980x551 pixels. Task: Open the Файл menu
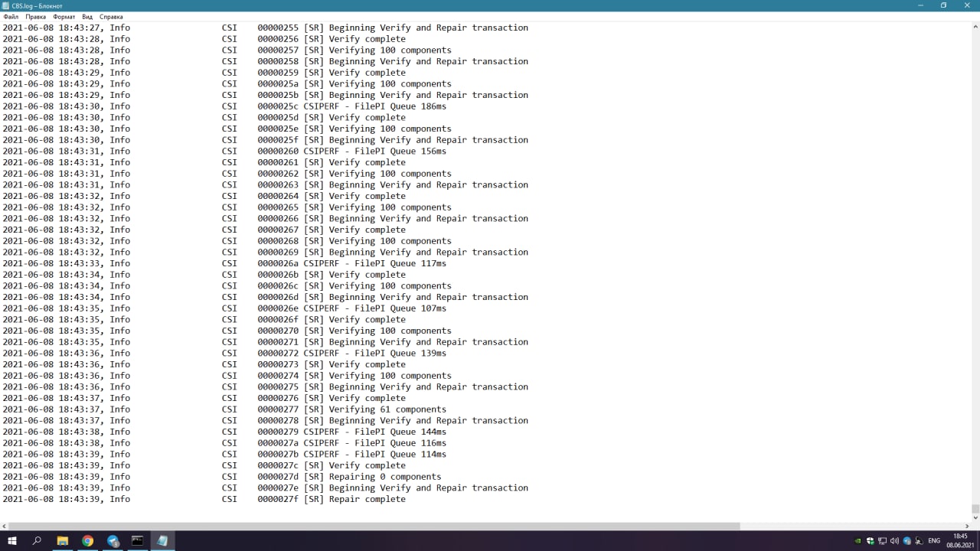(11, 16)
